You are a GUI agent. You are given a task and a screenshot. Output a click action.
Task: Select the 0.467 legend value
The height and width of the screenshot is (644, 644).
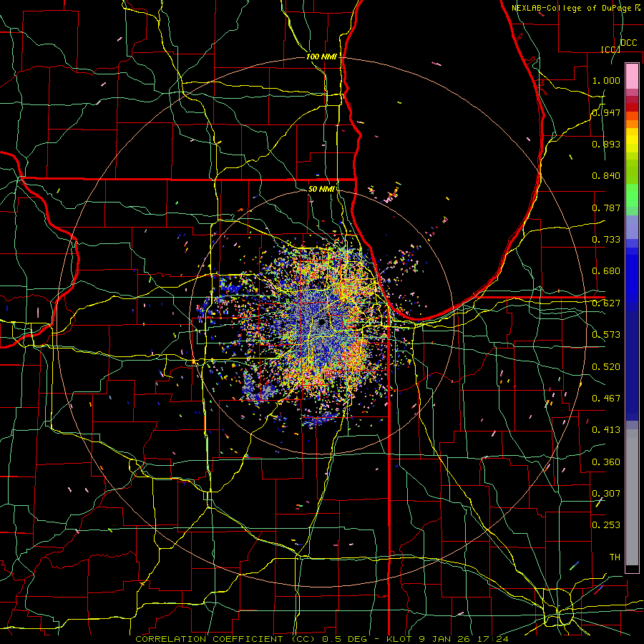tap(606, 398)
